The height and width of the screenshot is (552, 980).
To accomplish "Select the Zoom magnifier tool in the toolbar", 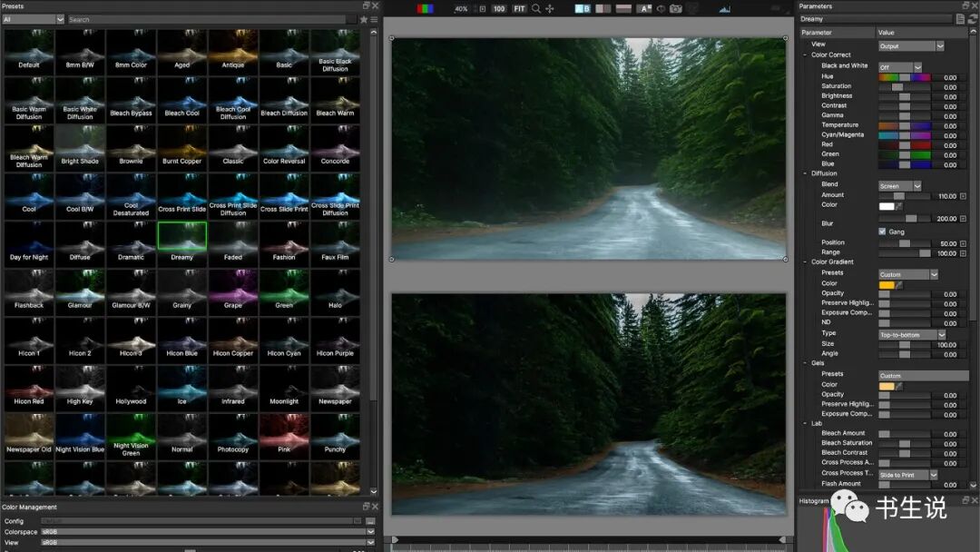I will tap(535, 7).
